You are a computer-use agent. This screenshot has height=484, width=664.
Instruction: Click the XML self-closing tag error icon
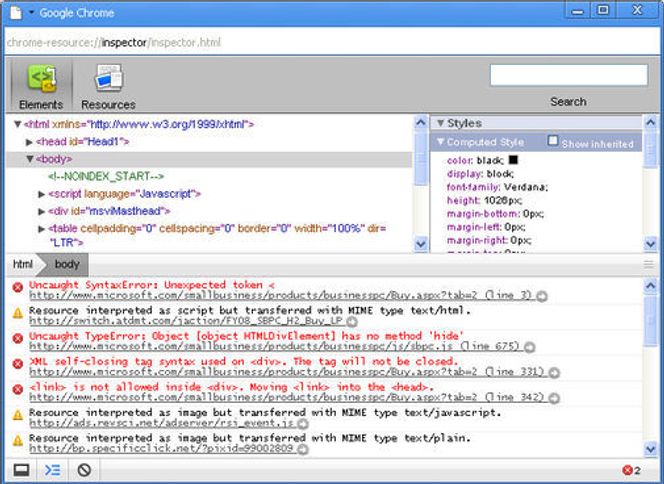(18, 364)
